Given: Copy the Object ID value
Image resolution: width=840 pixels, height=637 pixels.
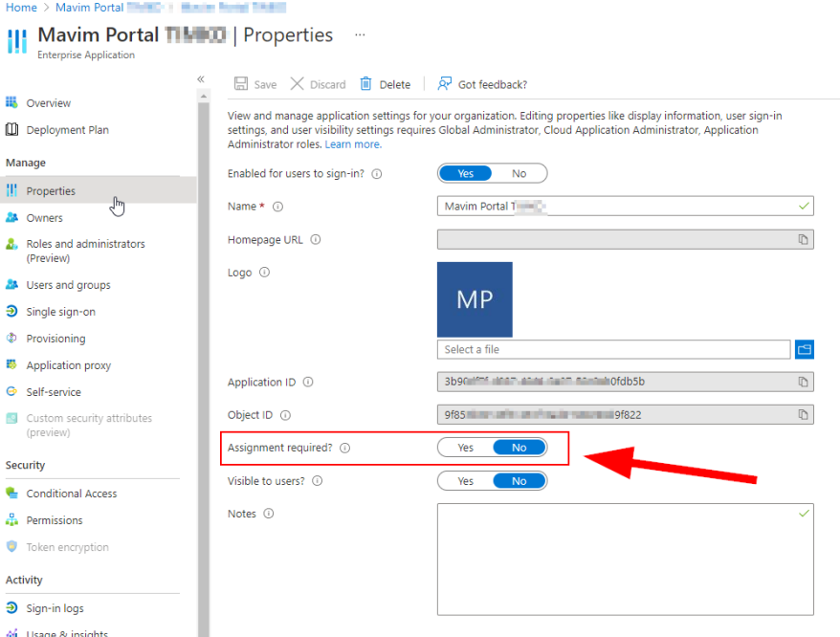Looking at the screenshot, I should (803, 415).
